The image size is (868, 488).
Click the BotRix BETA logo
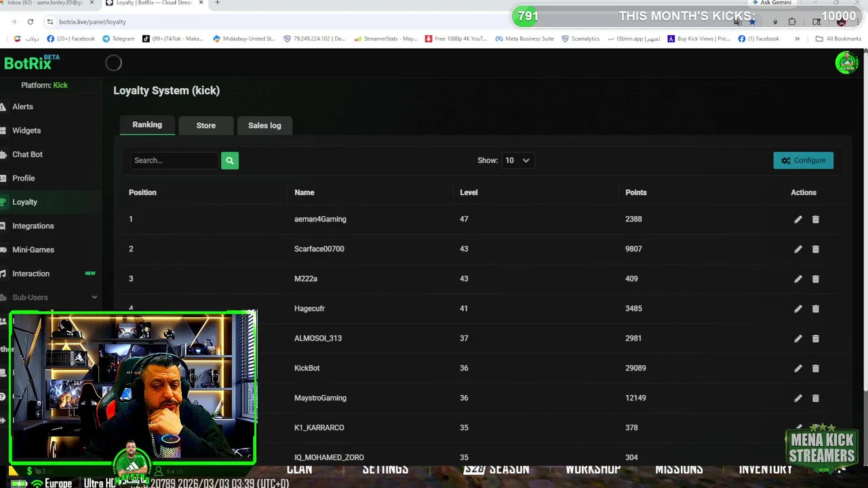[x=32, y=63]
